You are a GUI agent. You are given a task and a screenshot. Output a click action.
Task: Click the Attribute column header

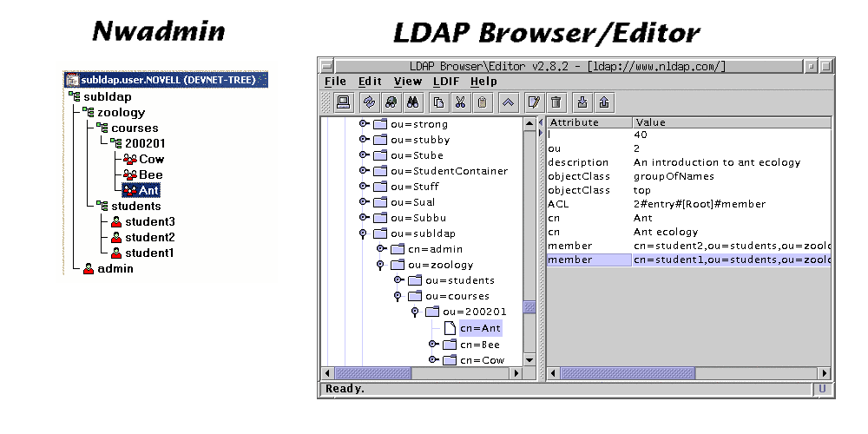point(589,123)
